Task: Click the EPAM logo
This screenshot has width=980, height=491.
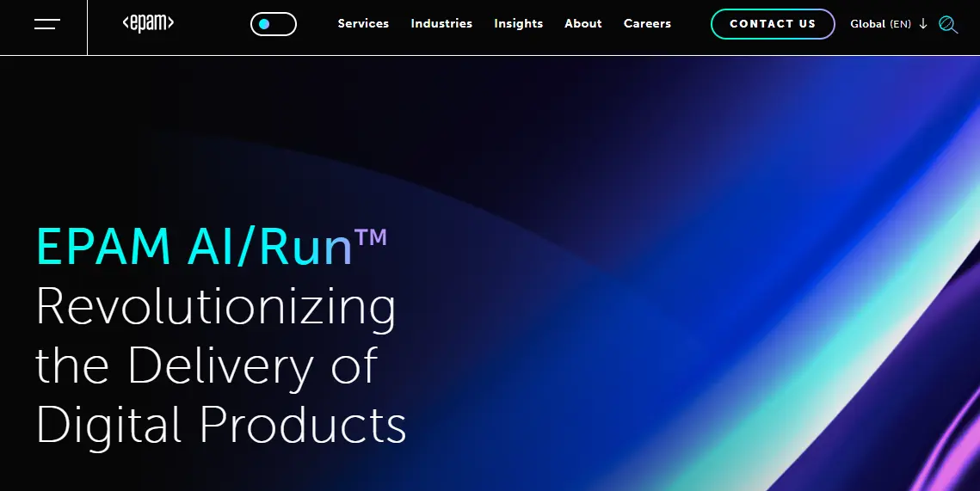Action: 148,24
